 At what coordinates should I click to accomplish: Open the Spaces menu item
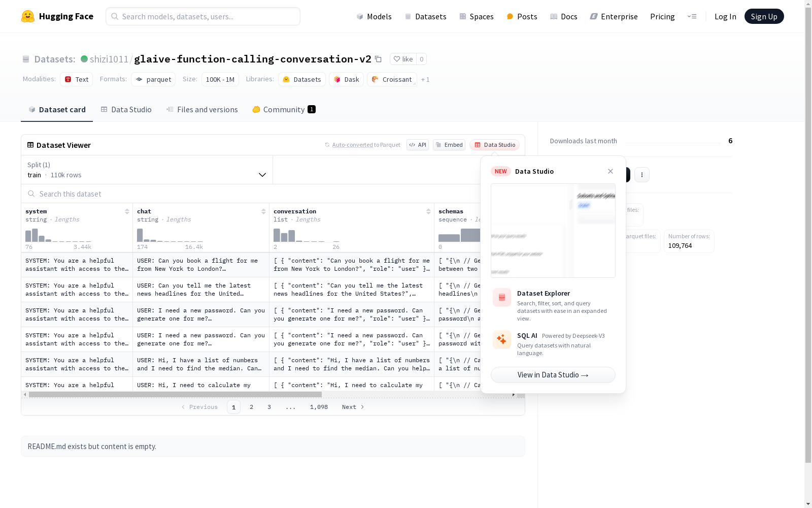coord(477,16)
